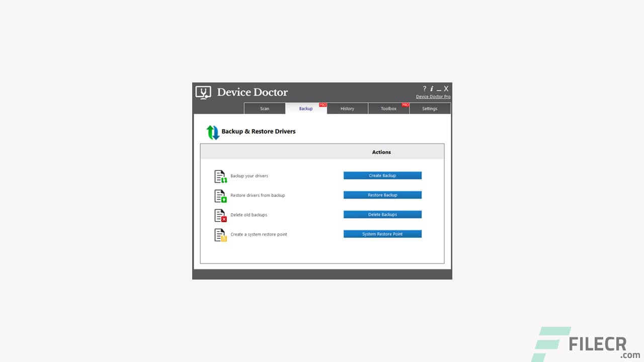The height and width of the screenshot is (362, 644).
Task: Open the History tab
Action: 347,109
